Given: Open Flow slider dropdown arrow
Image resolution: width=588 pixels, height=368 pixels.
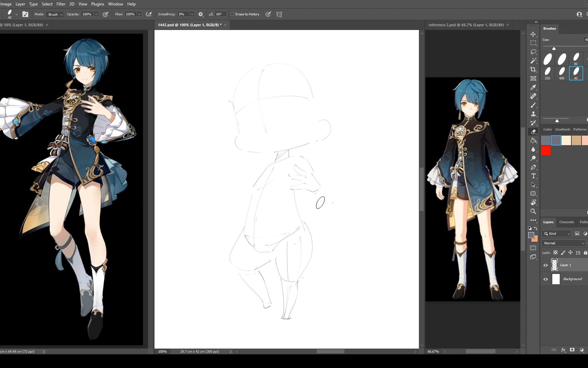Looking at the screenshot, I should [139, 14].
